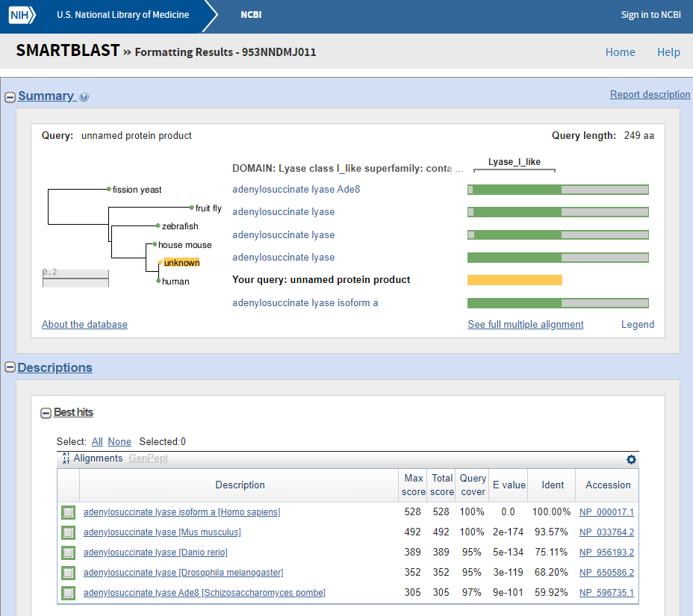693x616 pixels.
Task: Open the Help link
Action: (x=668, y=52)
